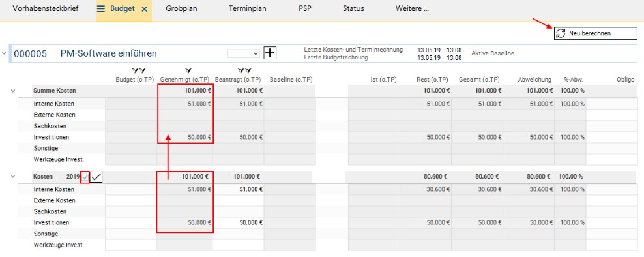Image resolution: width=644 pixels, height=257 pixels.
Task: Collapse the Summe Kosten section
Action: [13, 91]
